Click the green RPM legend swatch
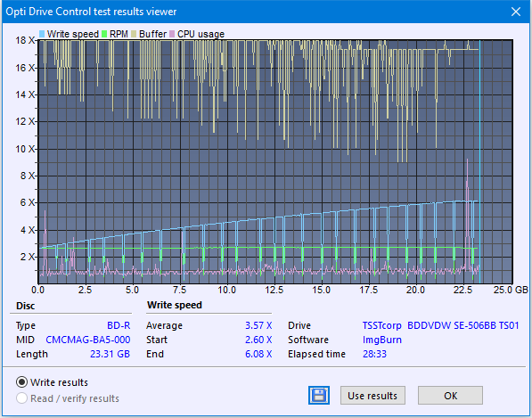This screenshot has height=418, width=532. click(104, 34)
